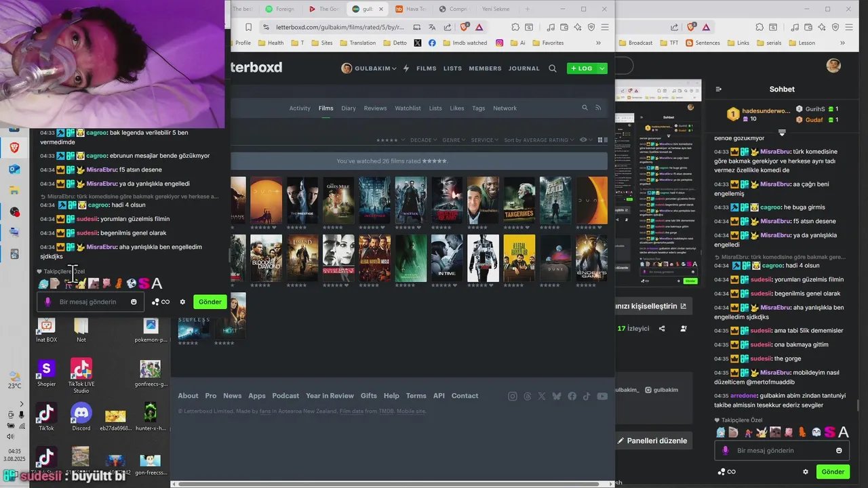This screenshot has height=488, width=868.
Task: Expand the chat leaderboard arrow under hadesunderwo
Action: pos(782,132)
